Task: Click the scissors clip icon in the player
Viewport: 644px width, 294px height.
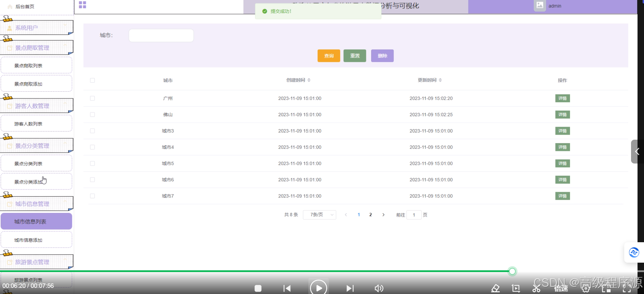Action: coord(536,289)
